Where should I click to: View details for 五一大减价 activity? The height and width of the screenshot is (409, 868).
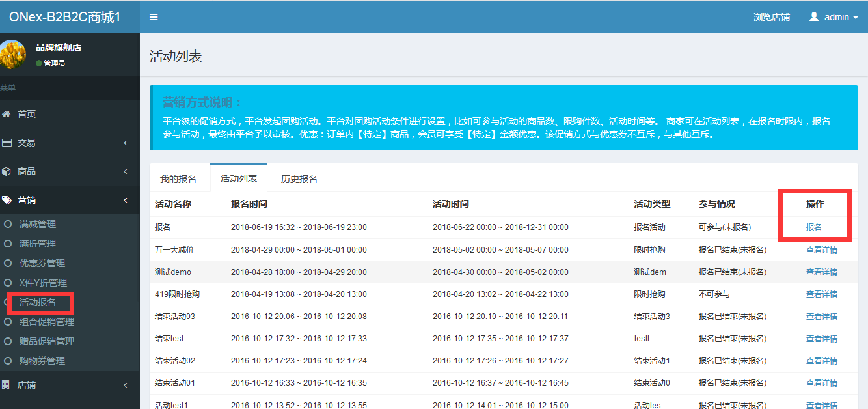pyautogui.click(x=822, y=250)
